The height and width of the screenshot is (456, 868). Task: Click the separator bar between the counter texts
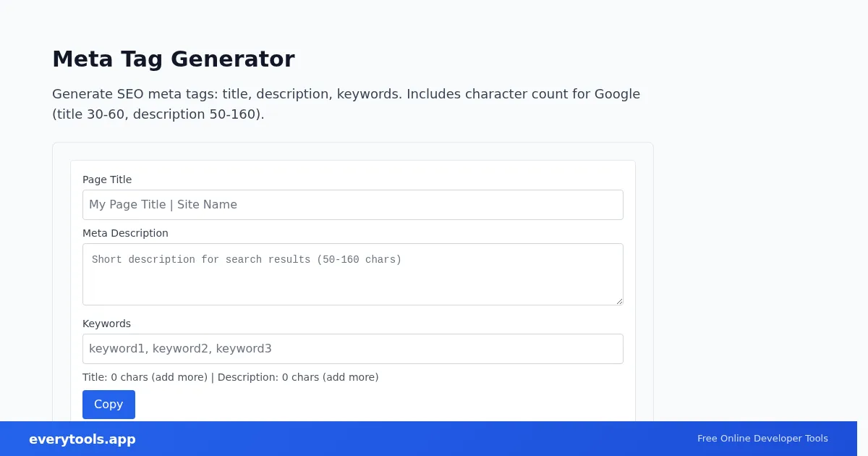tap(213, 377)
